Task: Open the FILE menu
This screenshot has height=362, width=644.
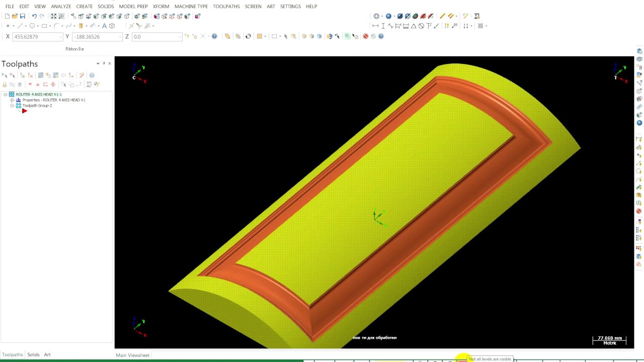Action: [x=10, y=6]
